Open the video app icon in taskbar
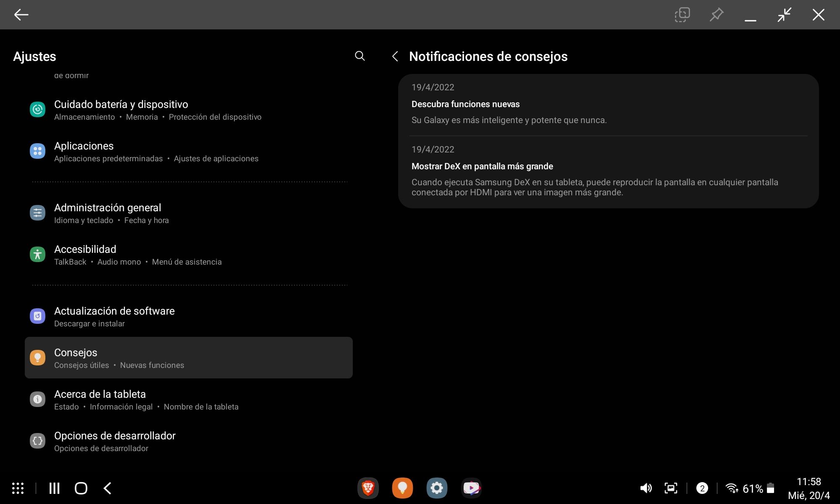 point(471,488)
